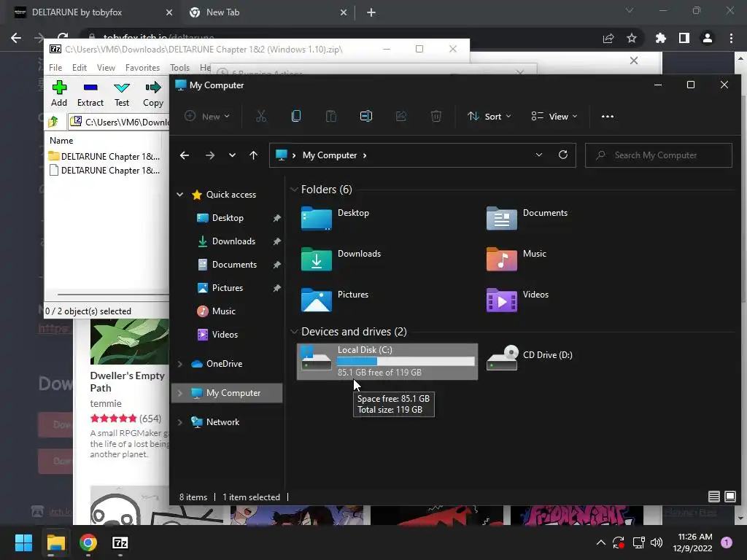The image size is (747, 560).
Task: Open 7-Zip Favorites menu
Action: tap(142, 68)
